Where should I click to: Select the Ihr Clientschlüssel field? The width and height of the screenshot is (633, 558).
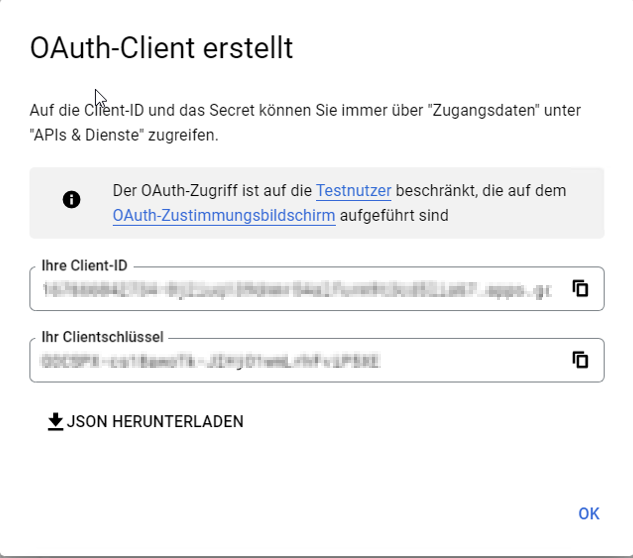pyautogui.click(x=317, y=360)
